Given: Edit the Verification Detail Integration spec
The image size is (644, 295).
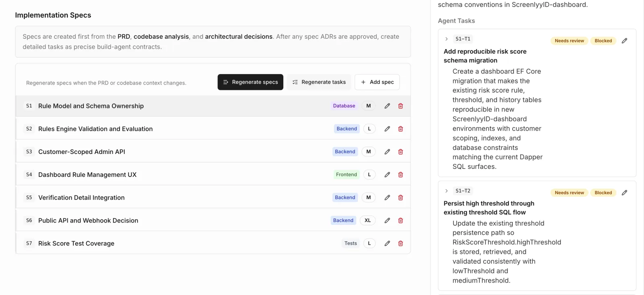Looking at the screenshot, I should pyautogui.click(x=387, y=197).
